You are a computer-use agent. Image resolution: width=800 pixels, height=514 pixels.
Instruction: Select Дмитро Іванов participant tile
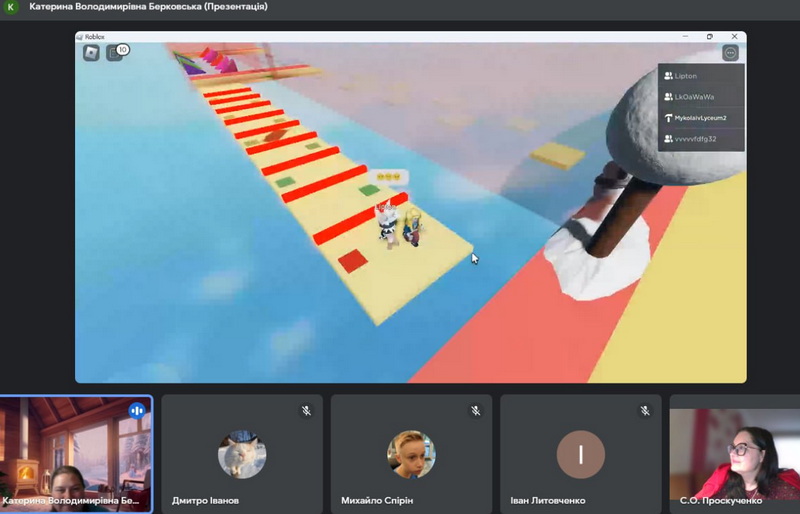[x=242, y=454]
